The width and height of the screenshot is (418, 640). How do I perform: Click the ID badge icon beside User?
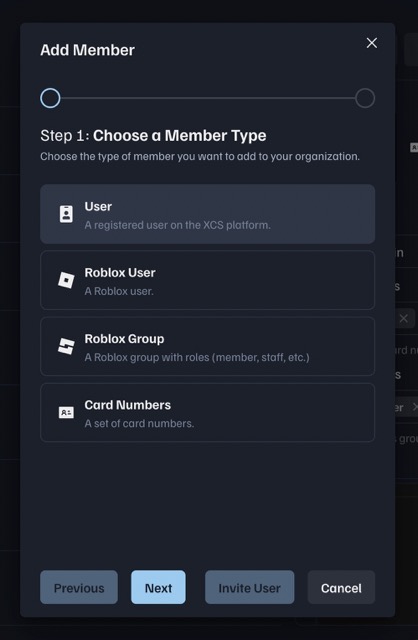pyautogui.click(x=66, y=214)
